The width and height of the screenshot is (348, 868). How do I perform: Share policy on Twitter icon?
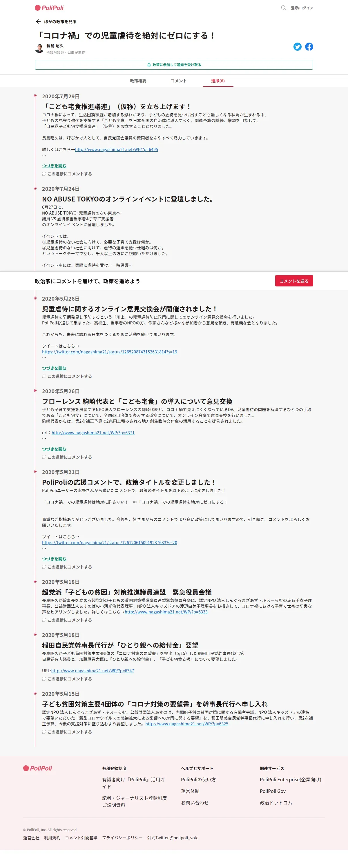point(297,47)
